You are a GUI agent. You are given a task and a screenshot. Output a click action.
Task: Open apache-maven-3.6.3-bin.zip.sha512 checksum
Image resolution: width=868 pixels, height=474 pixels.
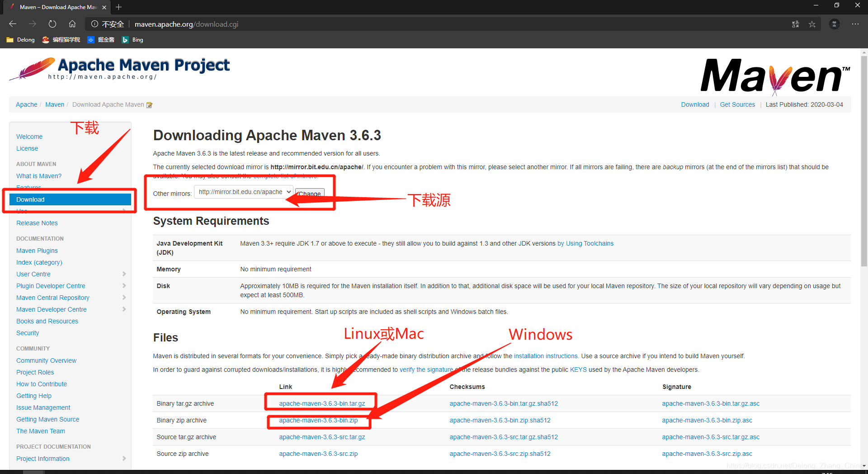[500, 420]
